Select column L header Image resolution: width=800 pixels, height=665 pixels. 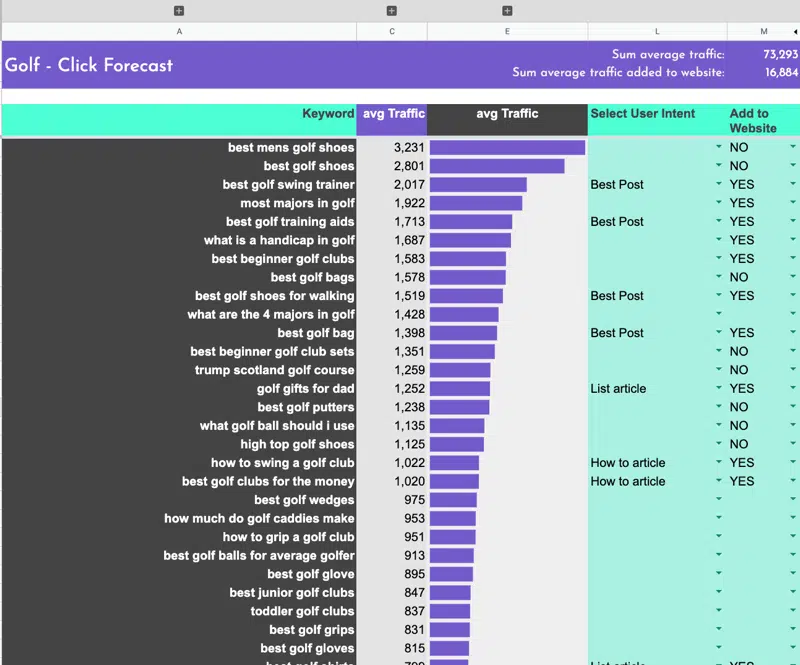(657, 32)
